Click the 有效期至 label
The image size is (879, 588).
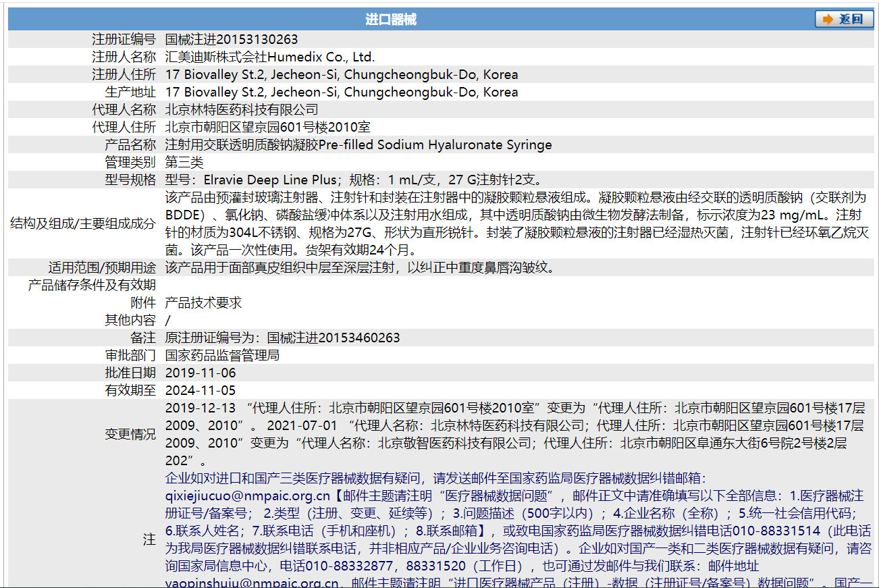coord(130,390)
